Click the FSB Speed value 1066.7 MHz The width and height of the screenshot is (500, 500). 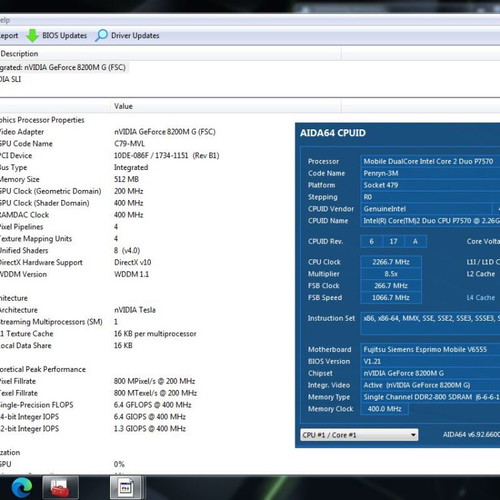[391, 298]
